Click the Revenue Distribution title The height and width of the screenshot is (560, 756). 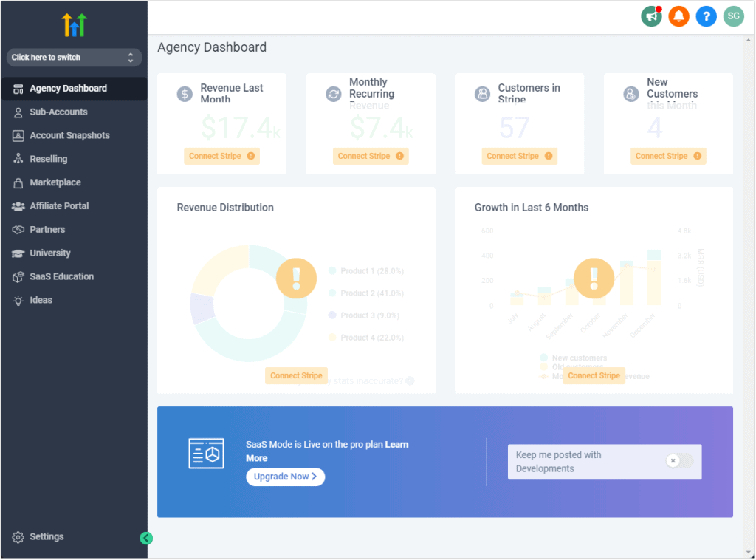point(225,208)
